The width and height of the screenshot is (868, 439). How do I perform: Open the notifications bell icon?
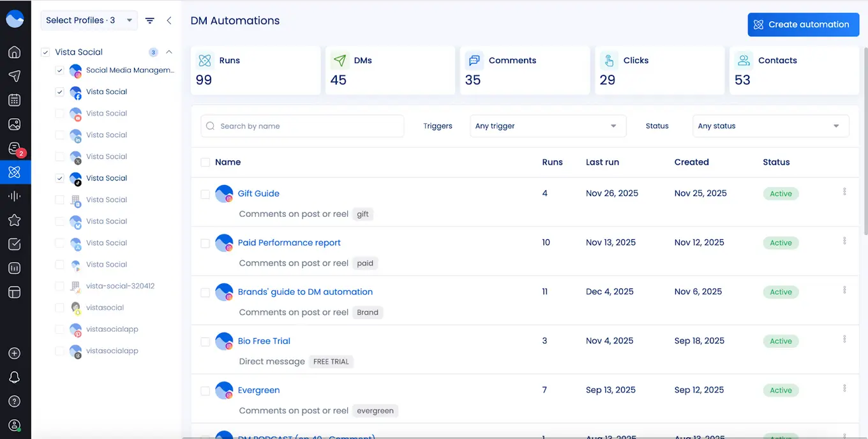click(x=15, y=377)
